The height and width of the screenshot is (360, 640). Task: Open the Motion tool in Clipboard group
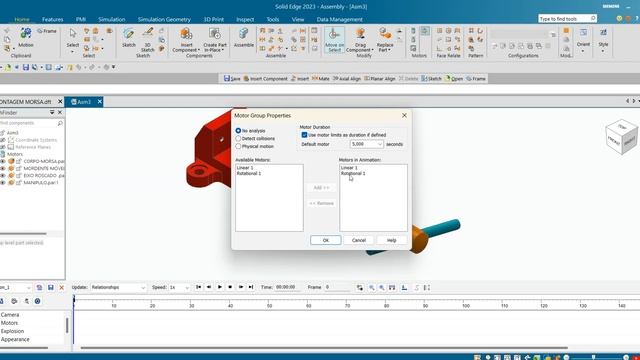tap(26, 37)
